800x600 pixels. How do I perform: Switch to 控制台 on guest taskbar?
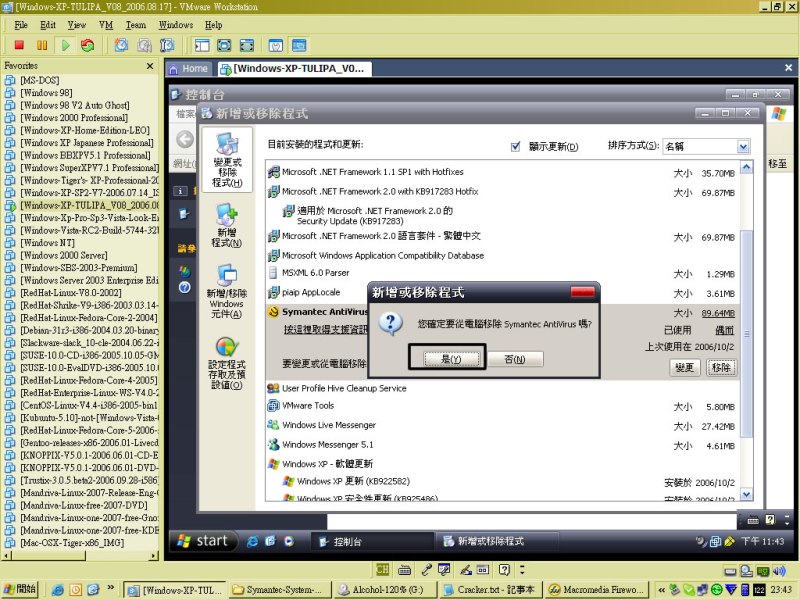(370, 541)
